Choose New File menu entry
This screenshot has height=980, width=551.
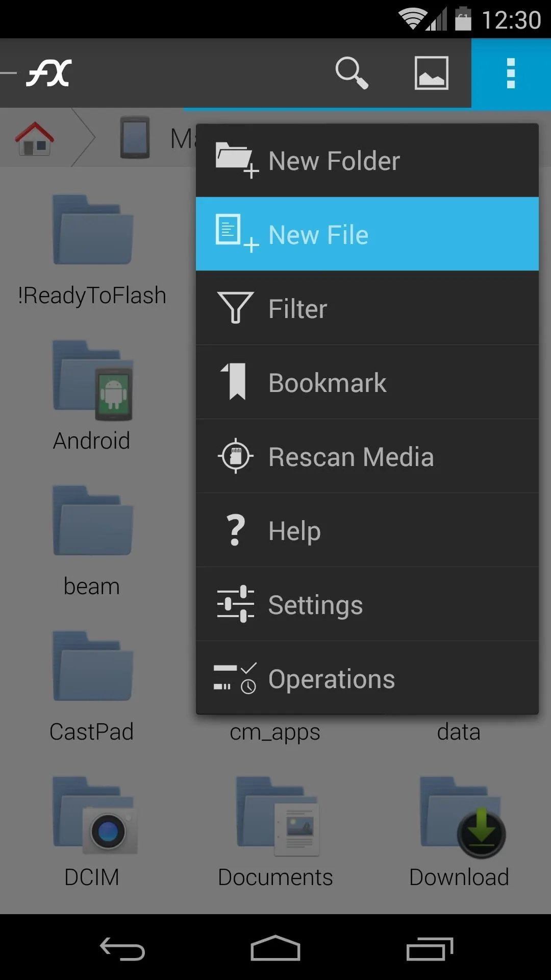(x=367, y=234)
